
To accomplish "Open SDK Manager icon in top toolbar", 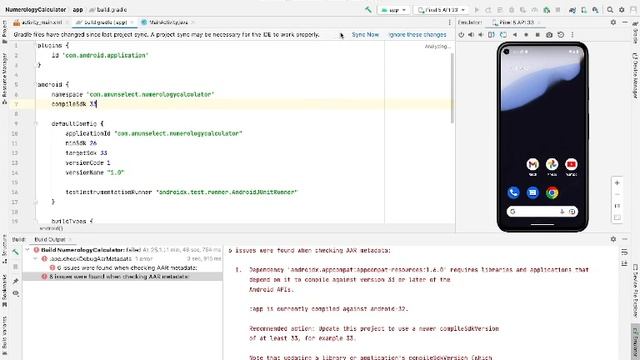I will (596, 10).
